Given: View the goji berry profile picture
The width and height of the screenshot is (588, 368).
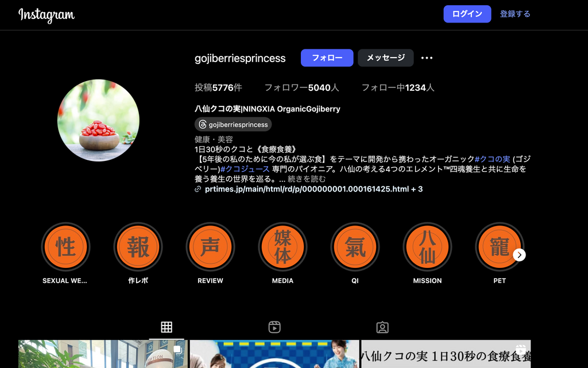Looking at the screenshot, I should click(x=98, y=120).
